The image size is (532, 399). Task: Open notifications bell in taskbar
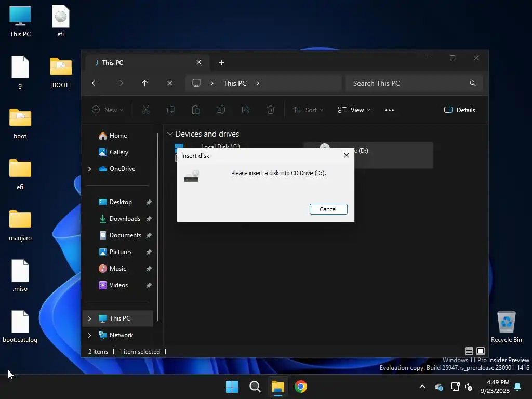coord(518,387)
